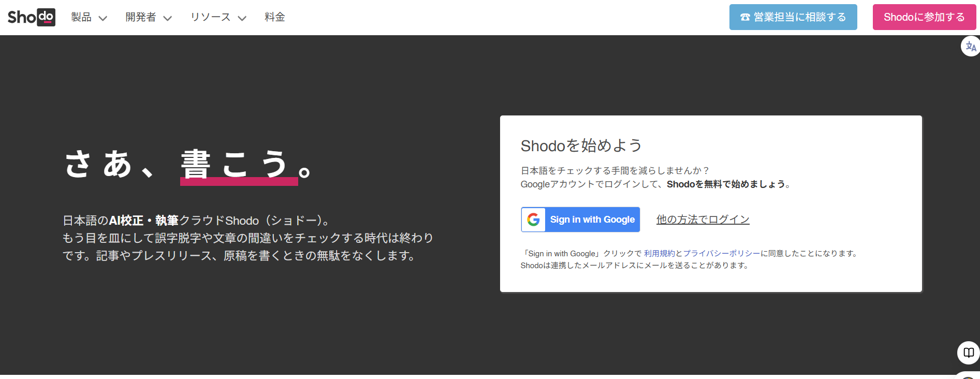This screenshot has height=379, width=980.
Task: Open 他の方法でログイン link
Action: (703, 220)
